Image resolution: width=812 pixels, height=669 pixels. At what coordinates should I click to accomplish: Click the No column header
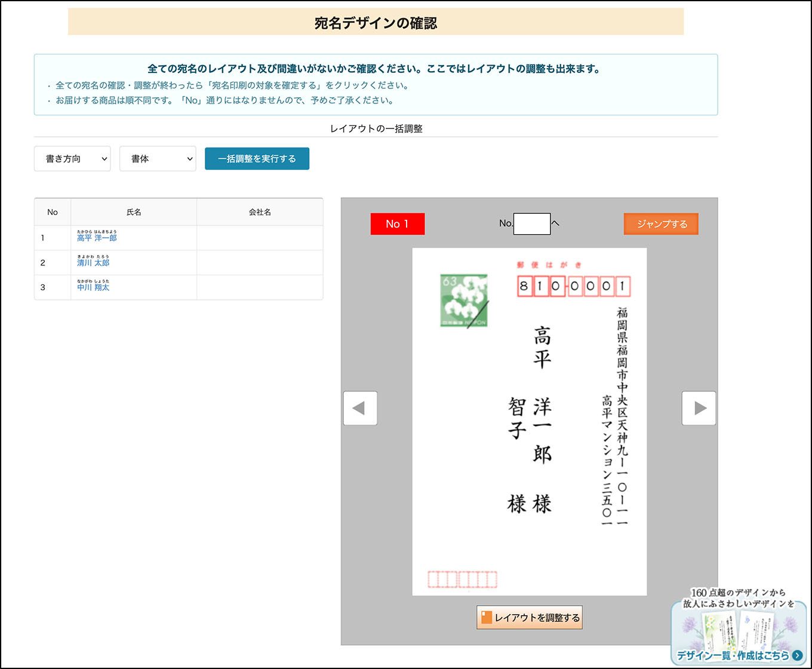[x=53, y=212]
